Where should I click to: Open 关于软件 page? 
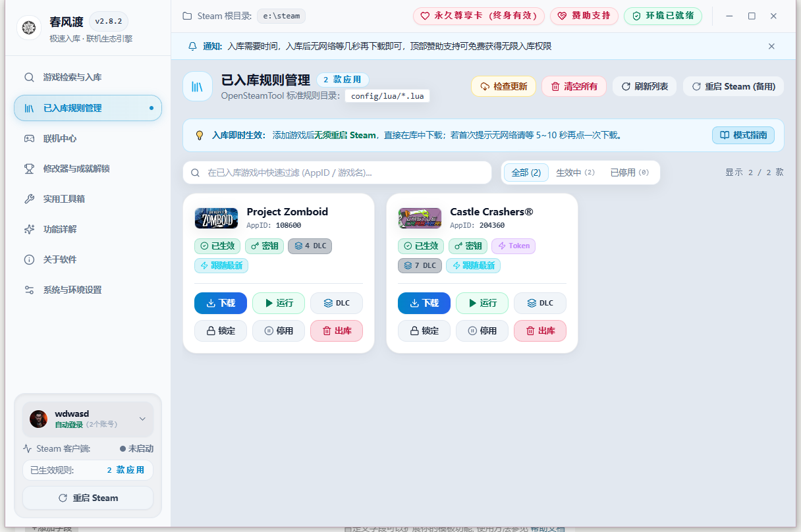point(88,259)
